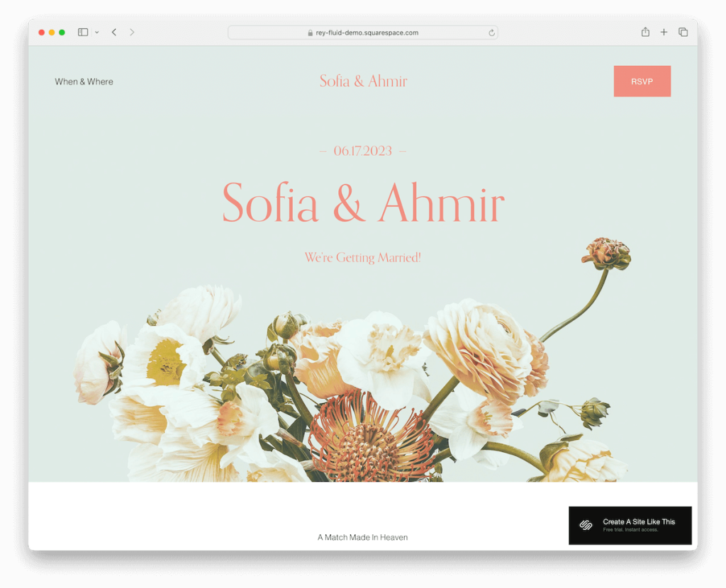
Task: Go back with the left arrow
Action: coord(114,33)
